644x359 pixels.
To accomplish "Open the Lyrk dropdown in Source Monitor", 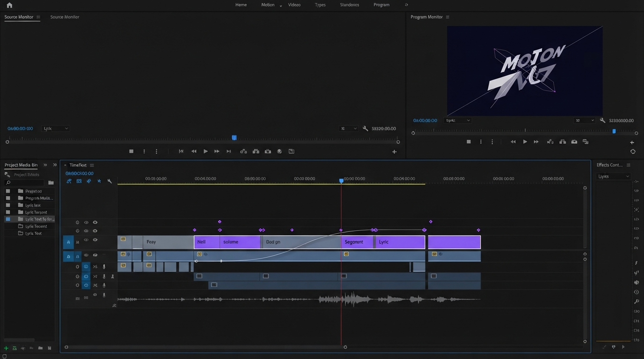I will (x=56, y=129).
